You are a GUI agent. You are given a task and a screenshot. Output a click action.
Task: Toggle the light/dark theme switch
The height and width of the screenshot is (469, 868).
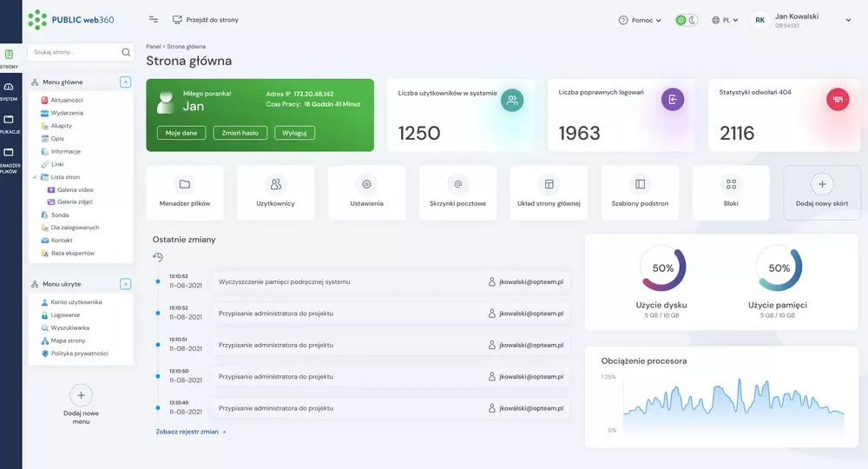(x=687, y=20)
